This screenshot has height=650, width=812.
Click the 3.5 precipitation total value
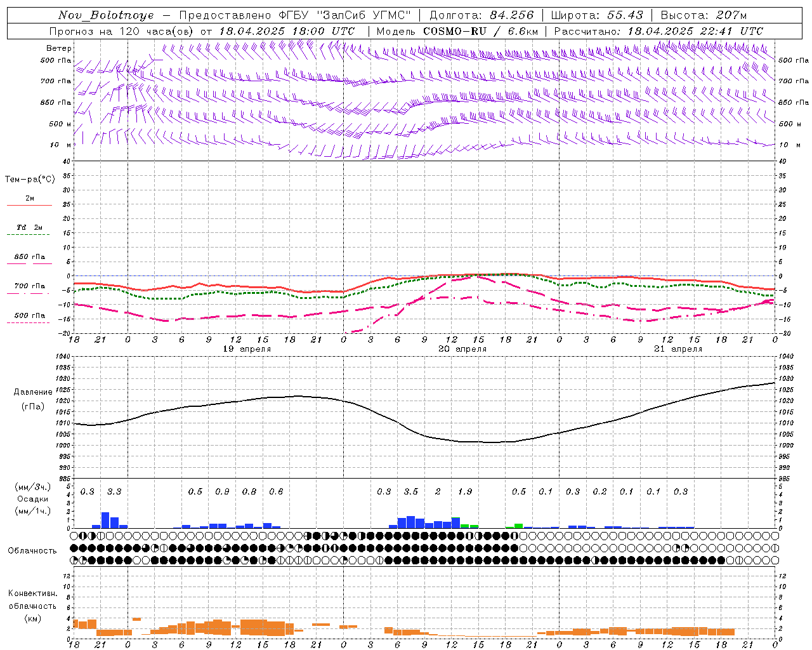[x=411, y=492]
